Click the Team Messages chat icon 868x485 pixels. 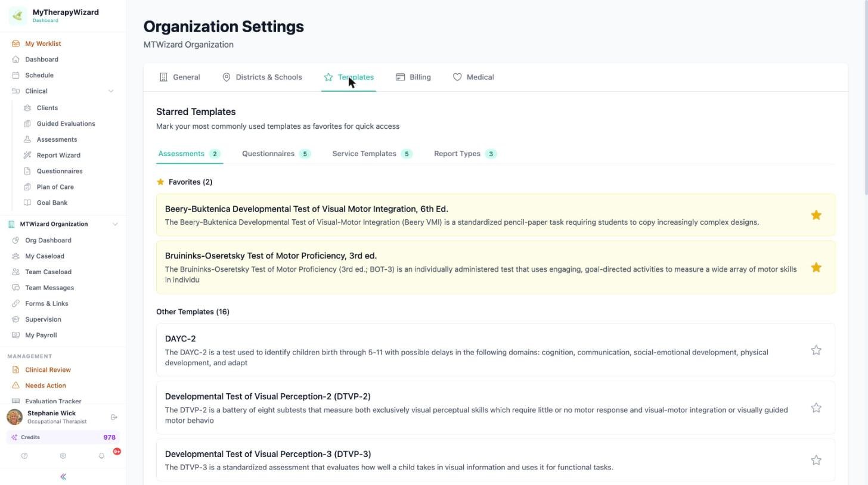tap(15, 288)
